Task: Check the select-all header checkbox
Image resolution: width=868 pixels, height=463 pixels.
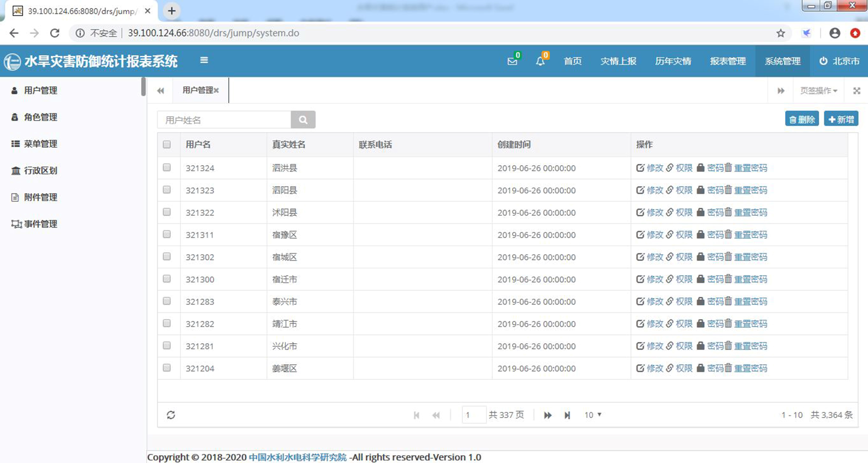Action: (167, 144)
